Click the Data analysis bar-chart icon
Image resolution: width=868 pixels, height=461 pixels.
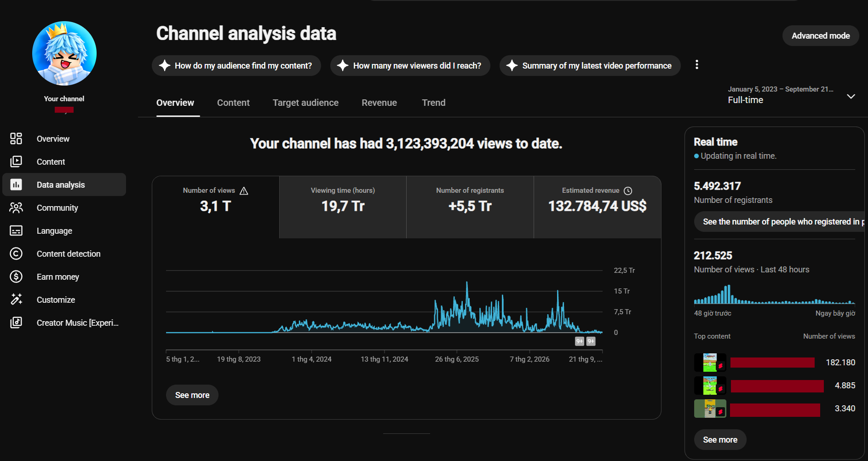16,184
